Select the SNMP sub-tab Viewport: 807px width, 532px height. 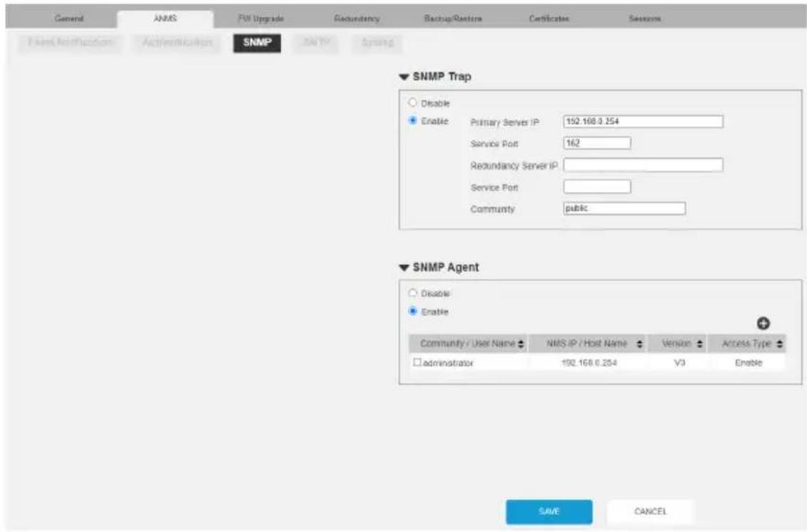pos(258,43)
